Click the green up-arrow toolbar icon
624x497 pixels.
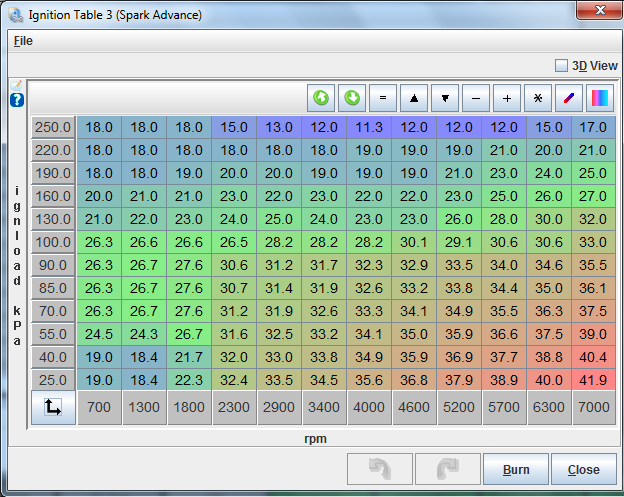[x=321, y=98]
